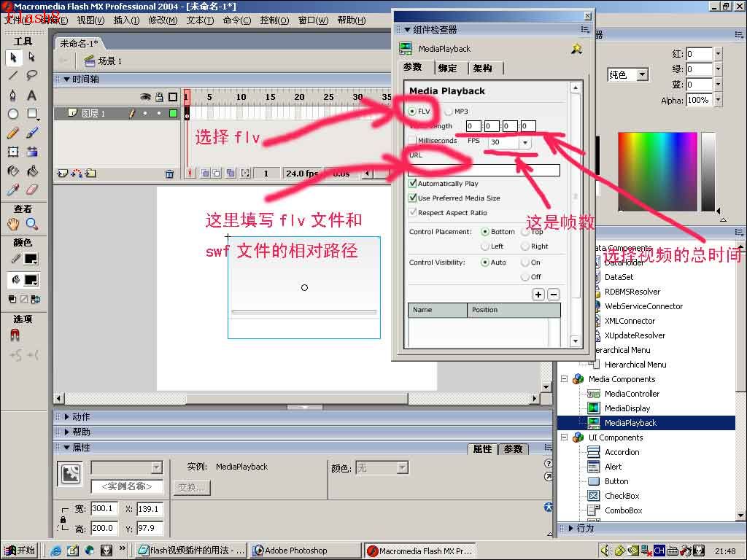Select the Free Transform tool
Screen dimensions: 747x560
(13, 152)
